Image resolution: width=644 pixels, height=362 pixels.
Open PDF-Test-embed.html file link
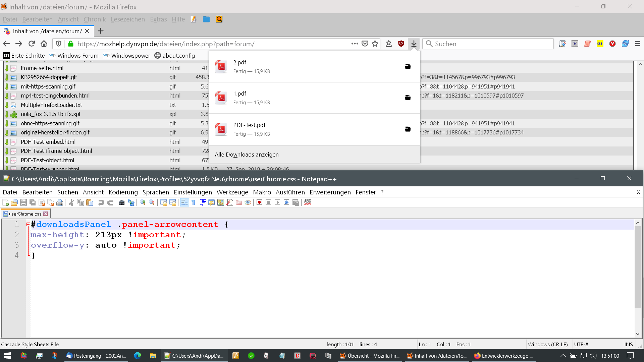coord(48,142)
